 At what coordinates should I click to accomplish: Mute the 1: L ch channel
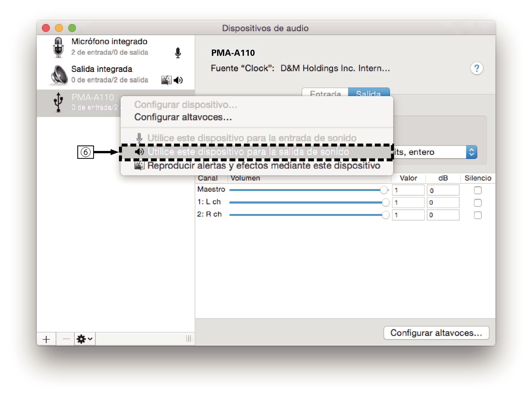[x=478, y=203]
